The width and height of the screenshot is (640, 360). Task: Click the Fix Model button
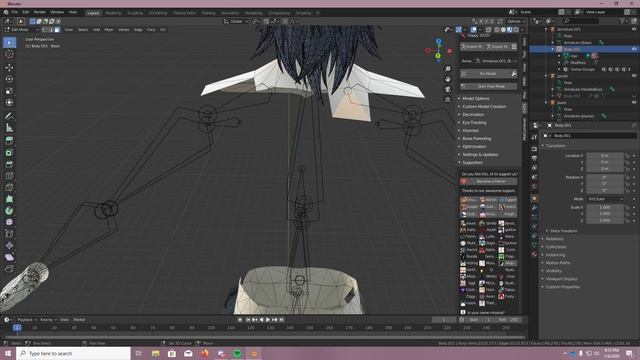pos(484,73)
